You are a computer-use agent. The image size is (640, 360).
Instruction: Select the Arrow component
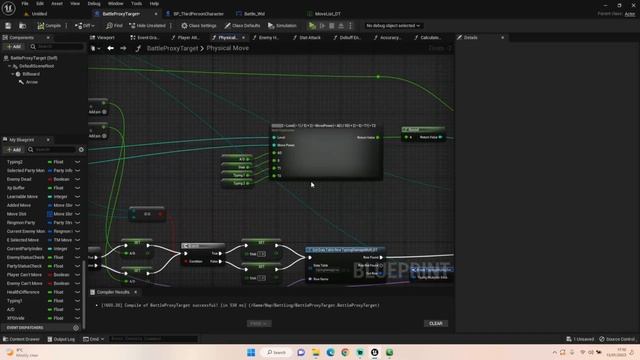31,82
